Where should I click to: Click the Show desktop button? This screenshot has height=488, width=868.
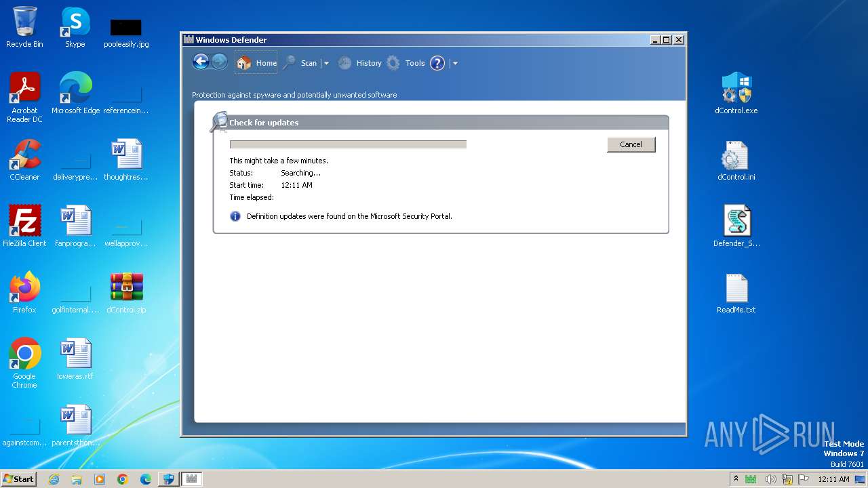(x=861, y=479)
